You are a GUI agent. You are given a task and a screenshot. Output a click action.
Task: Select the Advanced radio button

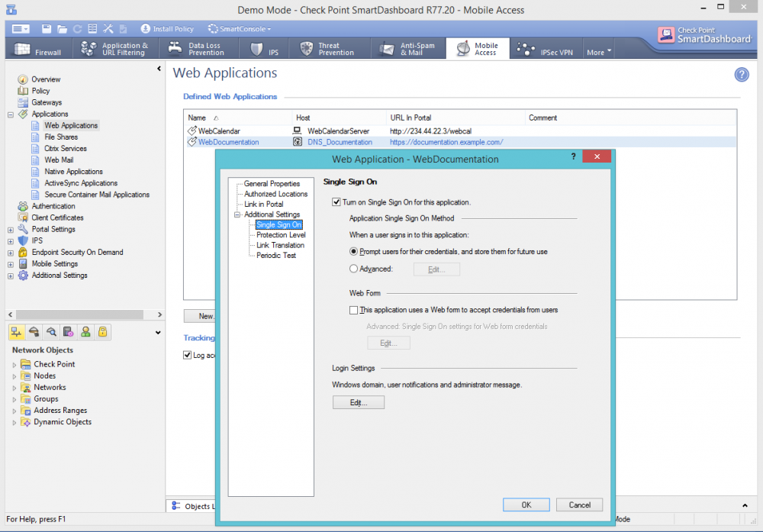tap(353, 269)
